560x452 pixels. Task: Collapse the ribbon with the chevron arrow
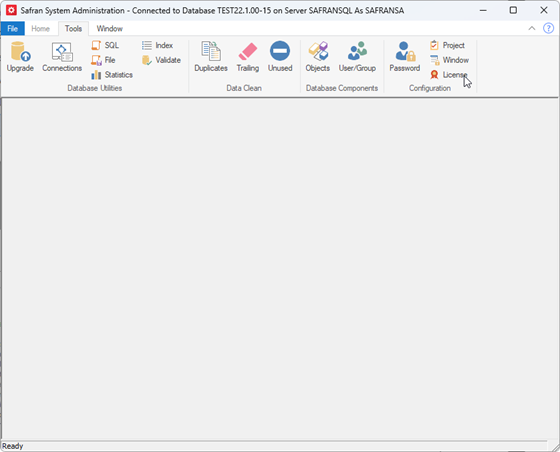coord(531,28)
